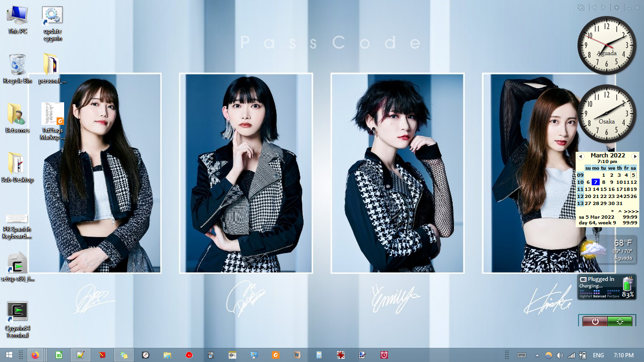Expand calendar gadget with >>>> arrows
The image size is (644, 362).
pos(631,211)
